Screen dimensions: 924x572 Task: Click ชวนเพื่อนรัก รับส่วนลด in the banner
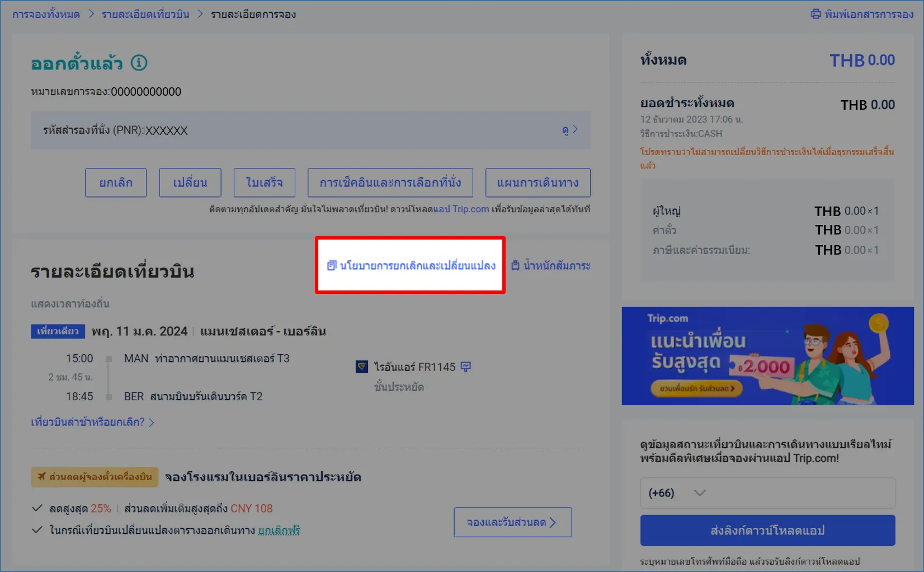[695, 388]
